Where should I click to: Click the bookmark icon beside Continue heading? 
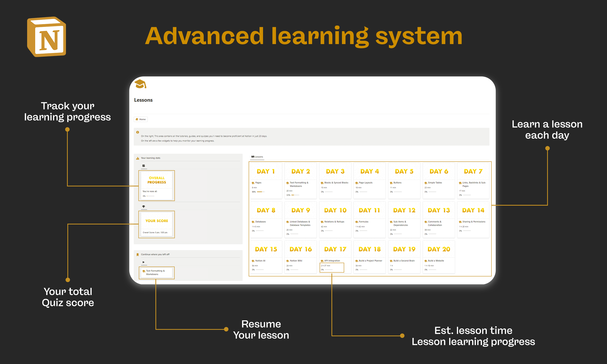coord(138,255)
